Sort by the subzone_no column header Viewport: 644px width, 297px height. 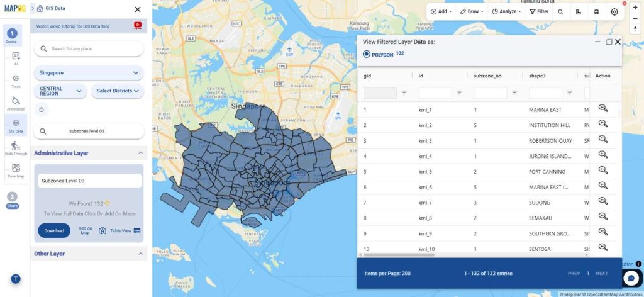pos(487,76)
